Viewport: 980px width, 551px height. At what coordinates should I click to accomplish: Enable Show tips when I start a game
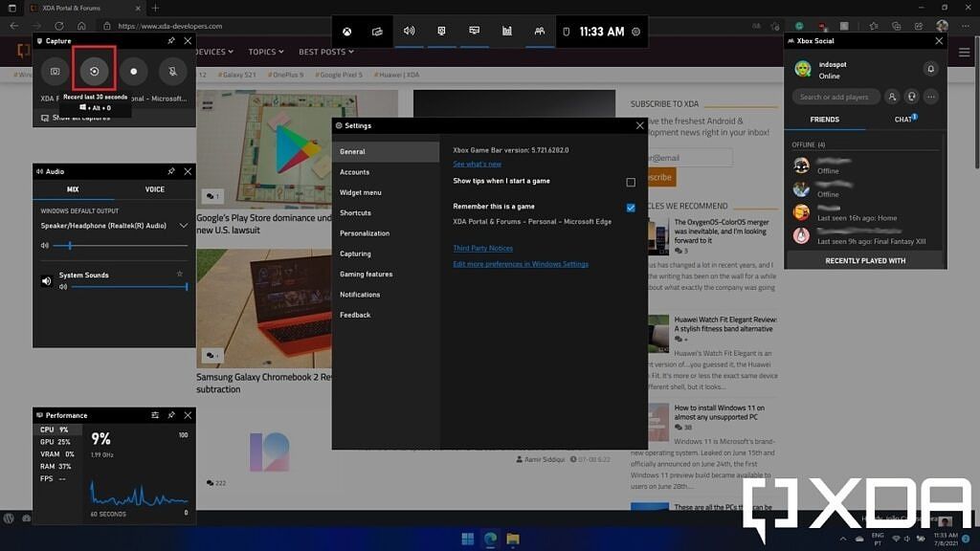(631, 182)
